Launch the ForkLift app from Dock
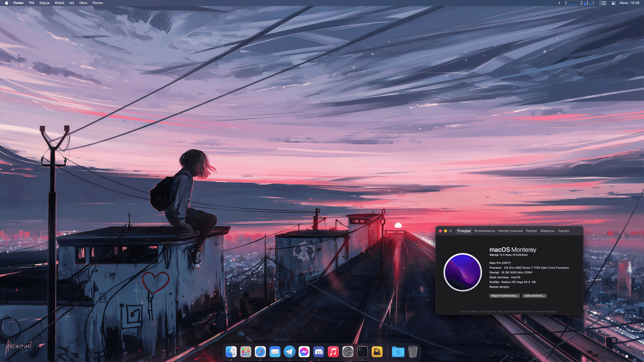The width and height of the screenshot is (644, 362). click(377, 352)
